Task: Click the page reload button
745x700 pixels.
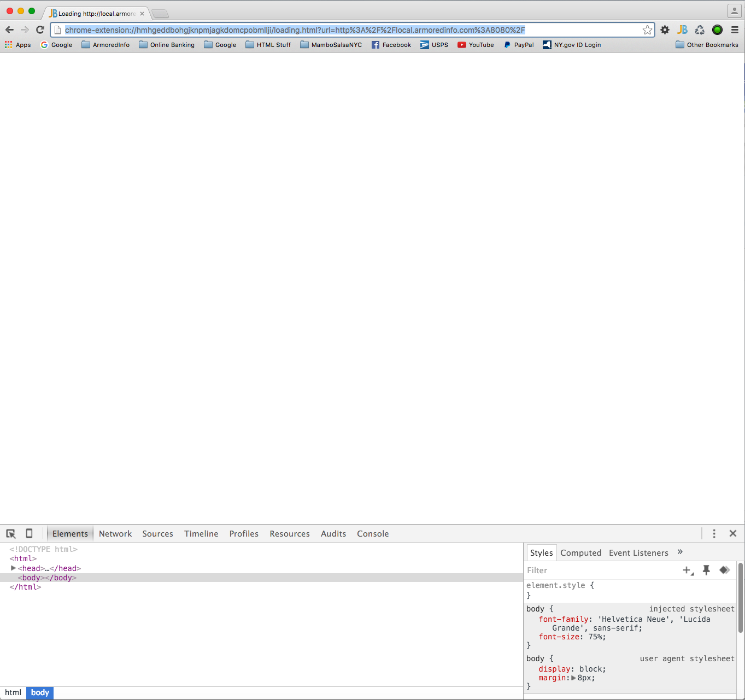Action: tap(40, 30)
